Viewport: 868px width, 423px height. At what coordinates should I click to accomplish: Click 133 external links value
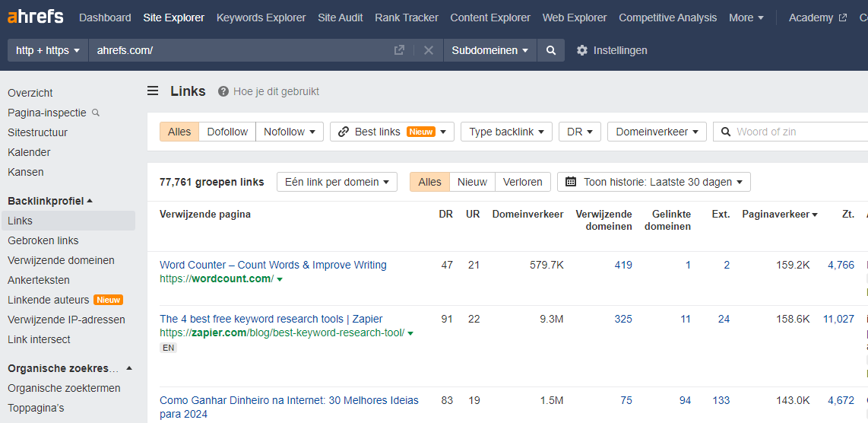point(721,400)
